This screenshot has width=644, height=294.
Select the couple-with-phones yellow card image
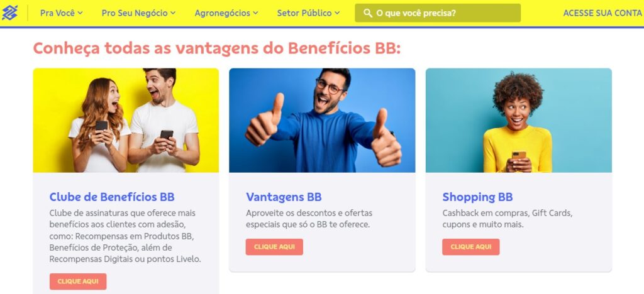click(x=126, y=120)
